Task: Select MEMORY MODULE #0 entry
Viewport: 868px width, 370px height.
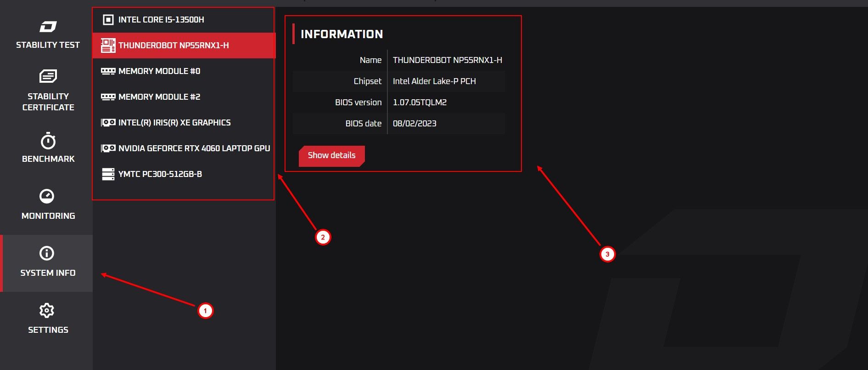Action: click(184, 71)
